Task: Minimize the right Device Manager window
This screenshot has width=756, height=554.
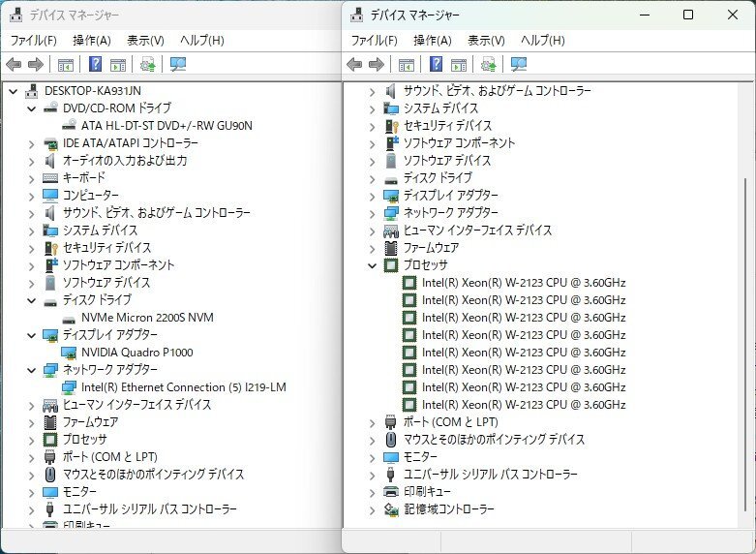Action: [x=645, y=15]
